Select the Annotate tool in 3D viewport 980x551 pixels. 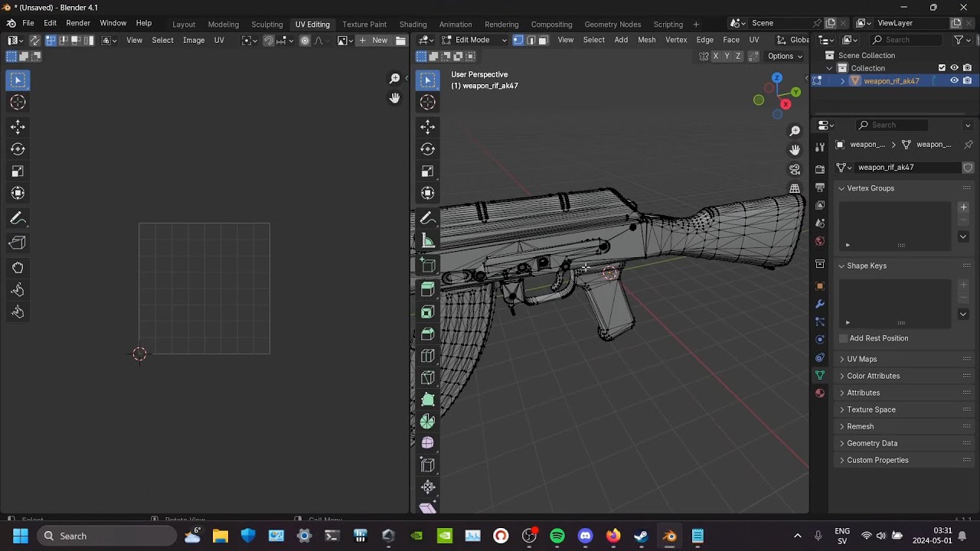click(x=428, y=219)
